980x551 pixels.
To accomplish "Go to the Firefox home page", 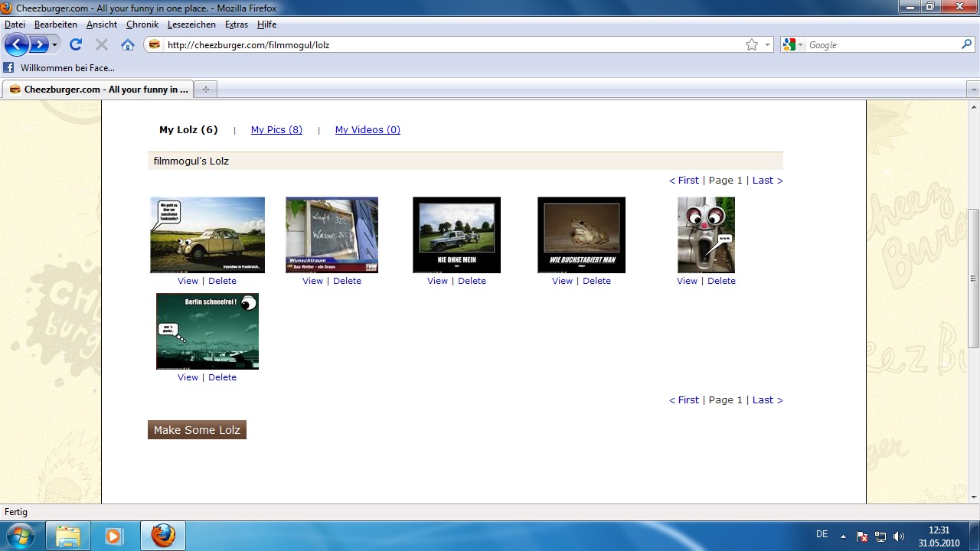I will [x=128, y=44].
